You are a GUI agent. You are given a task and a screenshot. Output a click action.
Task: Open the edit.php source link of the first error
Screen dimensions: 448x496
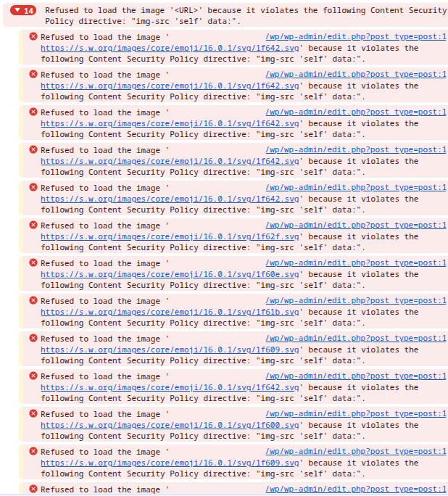(x=356, y=36)
